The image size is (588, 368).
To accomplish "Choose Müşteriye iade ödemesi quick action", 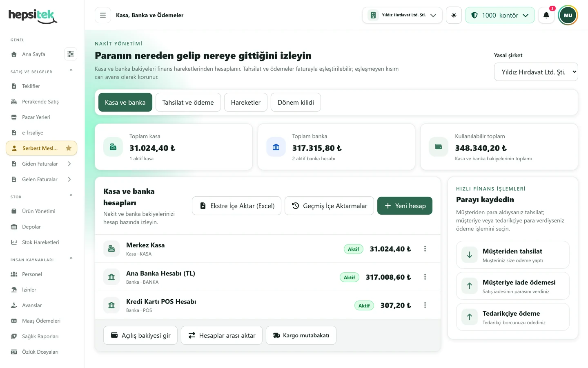I will pyautogui.click(x=512, y=286).
